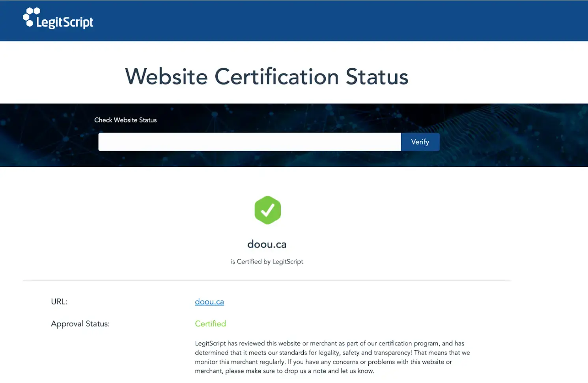Select the bold doou.ca title below badge
The image size is (588, 383).
click(267, 245)
